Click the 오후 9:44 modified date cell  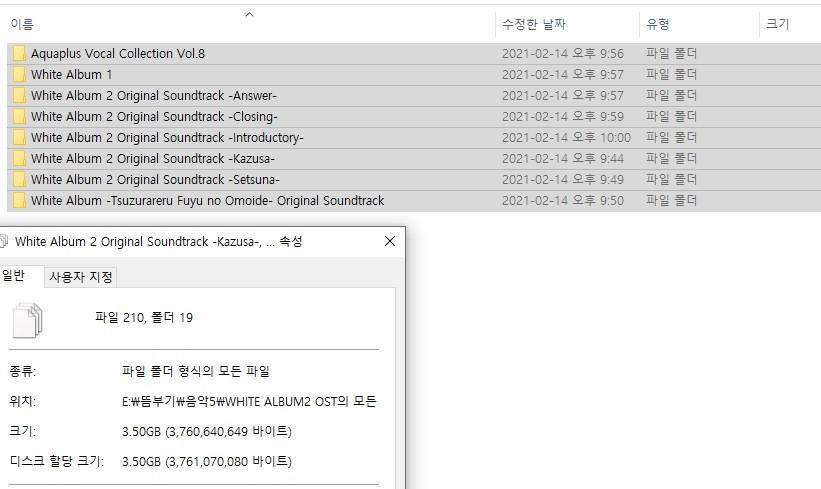coord(563,158)
